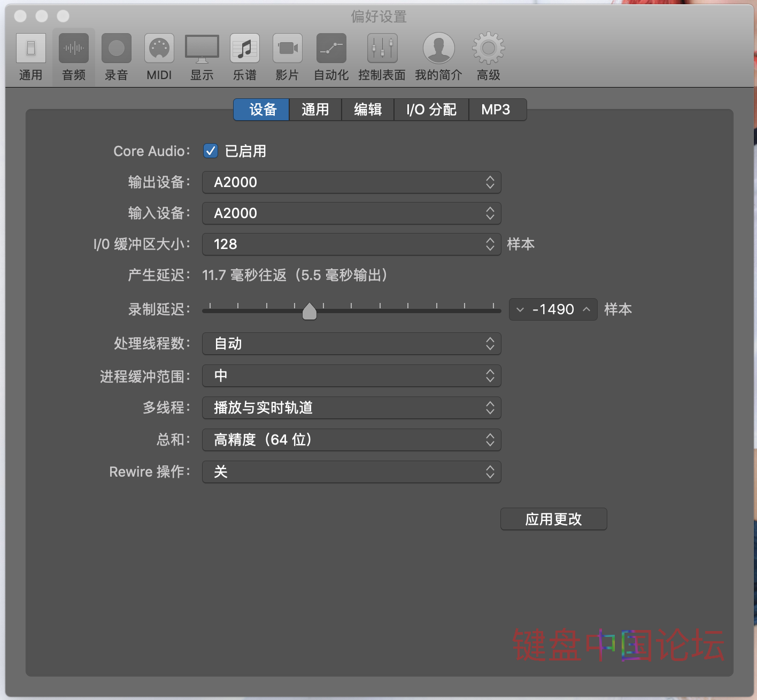
Task: Switch to the I/O 分配 tab
Action: coord(431,110)
